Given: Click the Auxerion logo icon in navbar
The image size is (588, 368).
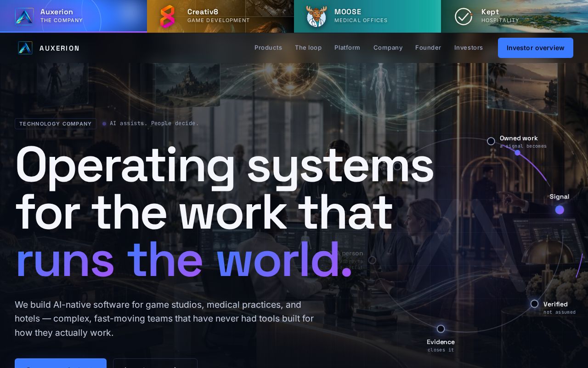Looking at the screenshot, I should click(x=25, y=48).
